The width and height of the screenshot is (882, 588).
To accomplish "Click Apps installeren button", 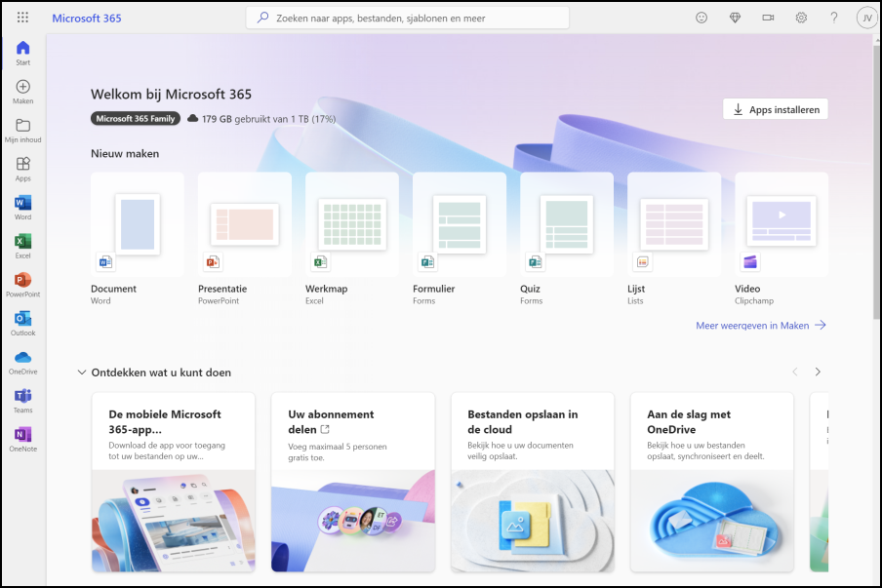I will coord(775,109).
